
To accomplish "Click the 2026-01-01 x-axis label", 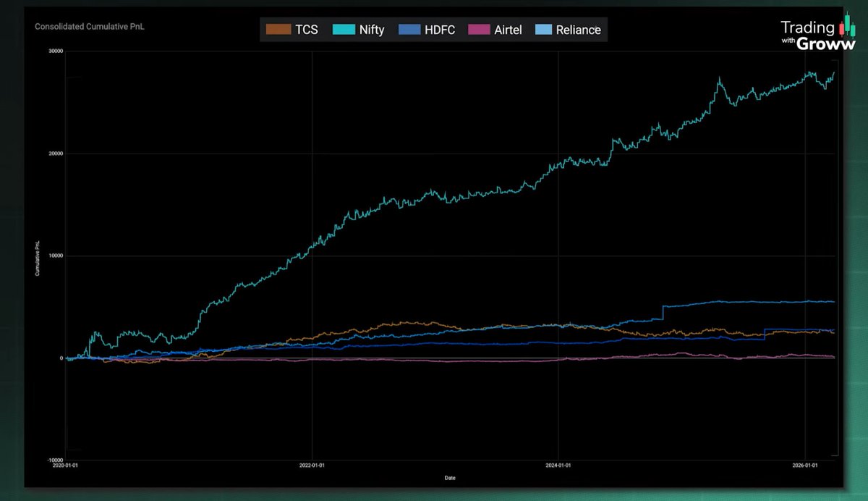I will click(x=804, y=467).
